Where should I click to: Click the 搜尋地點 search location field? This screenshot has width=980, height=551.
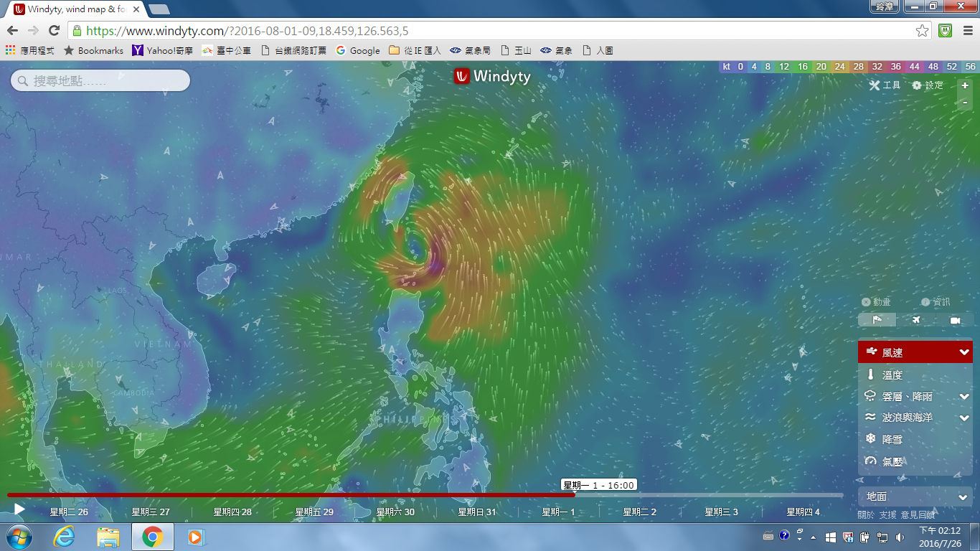point(100,81)
